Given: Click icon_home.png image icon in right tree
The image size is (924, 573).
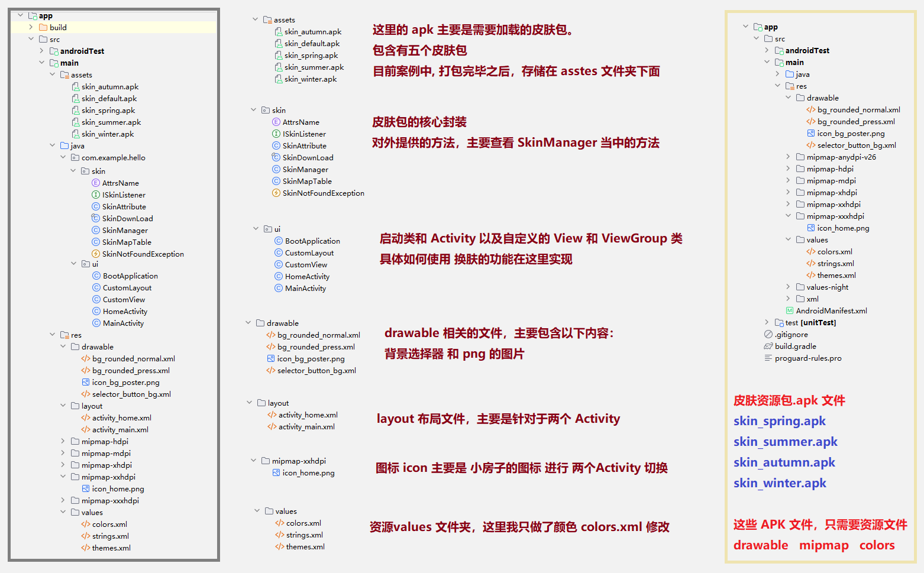Looking at the screenshot, I should click(811, 228).
